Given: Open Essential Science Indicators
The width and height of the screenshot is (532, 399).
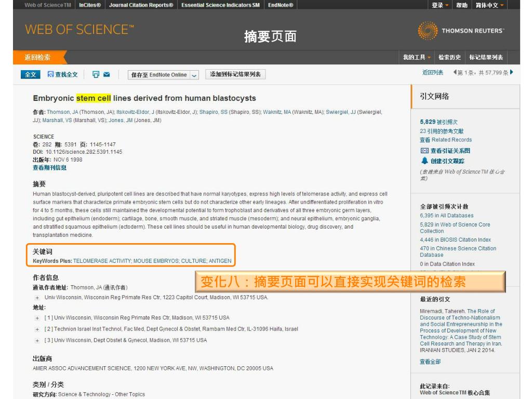Looking at the screenshot, I should click(x=220, y=5).
